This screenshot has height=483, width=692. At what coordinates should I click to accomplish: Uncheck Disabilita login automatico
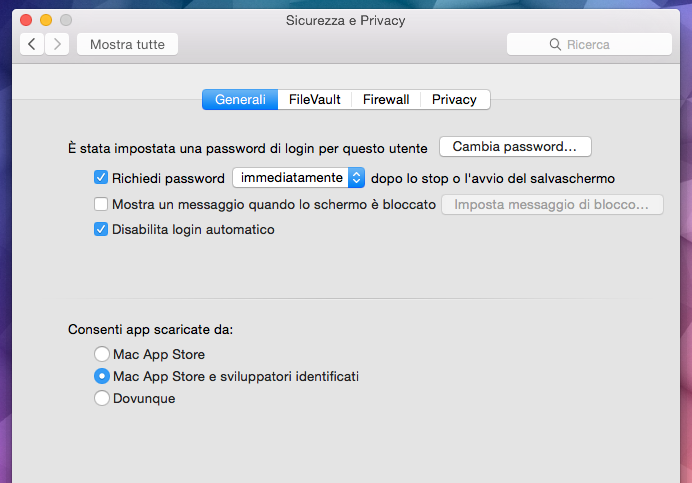click(x=101, y=229)
